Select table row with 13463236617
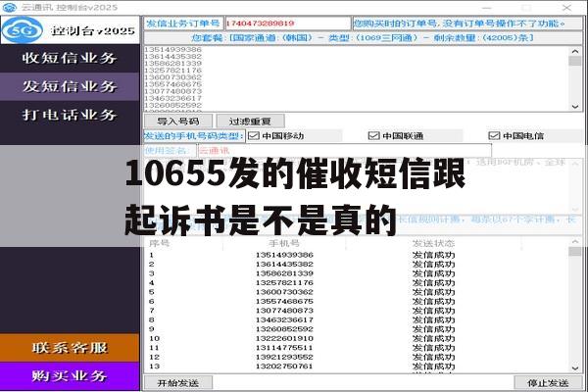Image resolution: width=588 pixels, height=392 pixels. (x=357, y=320)
